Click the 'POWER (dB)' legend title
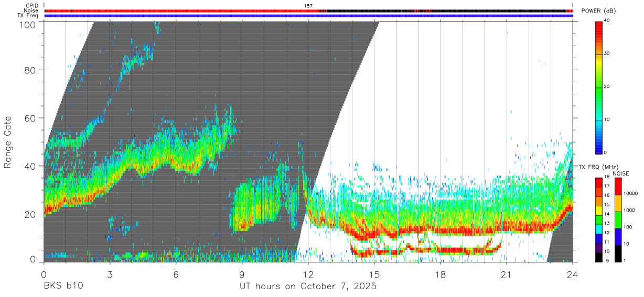Viewport: 644px width, 297px height. [x=599, y=10]
